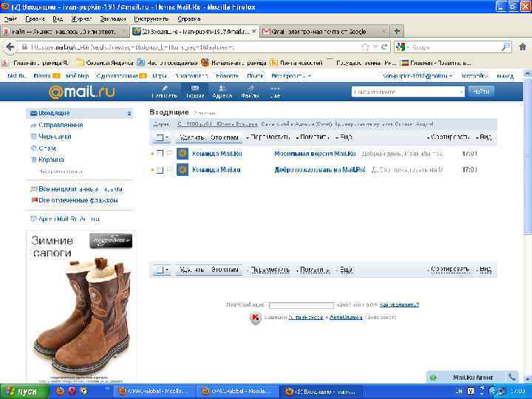Image resolution: width=532 pixels, height=399 pixels.
Task: Toggle unread dot on Добро пожаловать message
Action: (x=152, y=170)
